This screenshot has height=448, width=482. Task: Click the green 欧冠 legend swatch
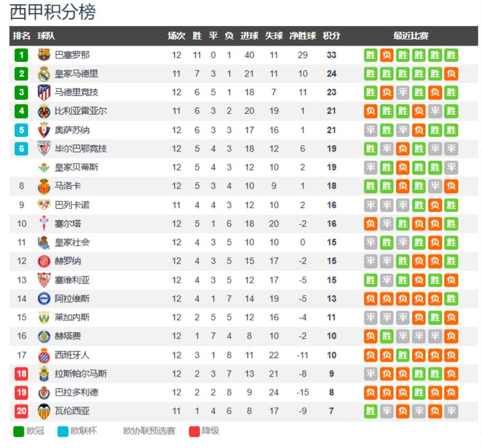19,431
